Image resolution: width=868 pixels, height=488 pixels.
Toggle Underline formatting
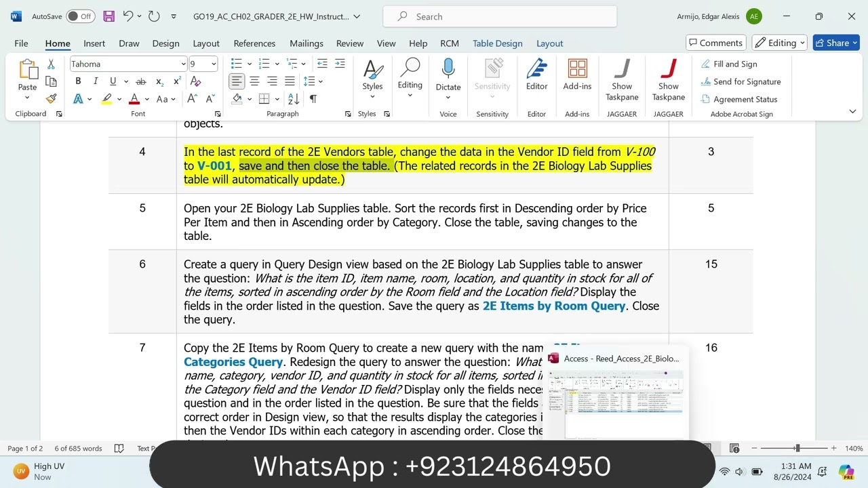click(x=113, y=81)
